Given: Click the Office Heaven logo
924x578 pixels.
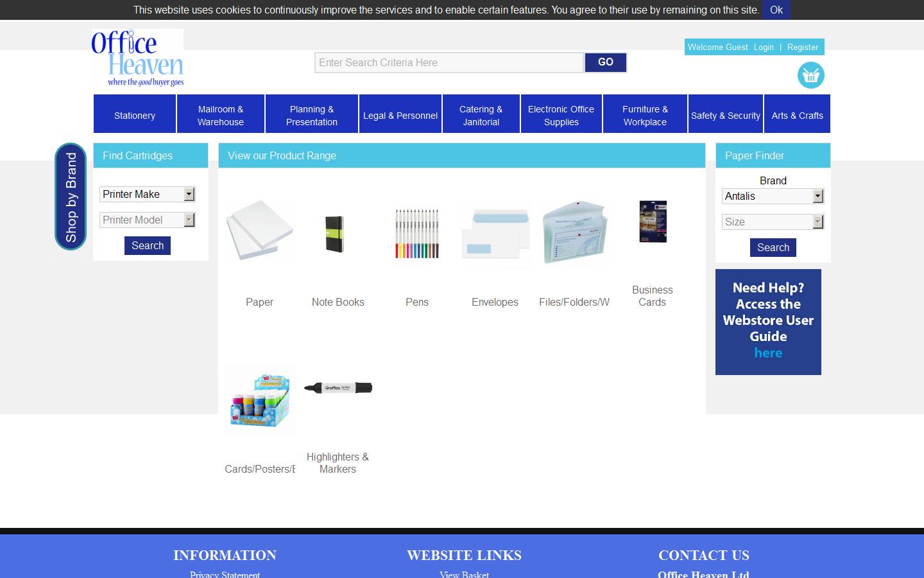Looking at the screenshot, I should click(138, 58).
